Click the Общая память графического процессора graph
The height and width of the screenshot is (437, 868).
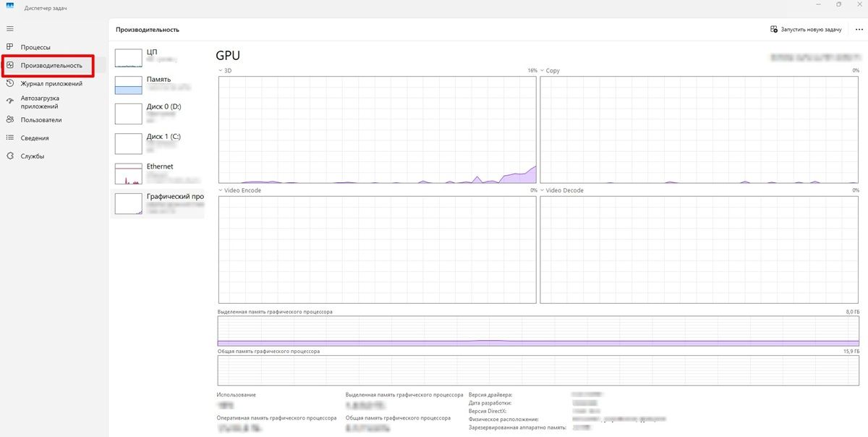[539, 370]
